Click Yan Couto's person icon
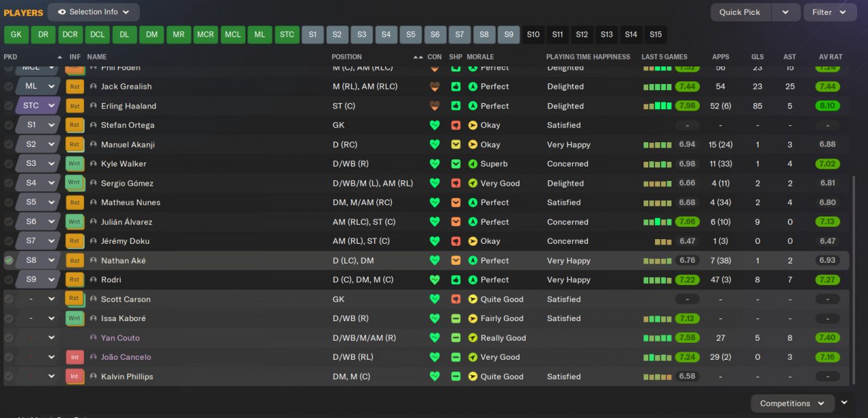The width and height of the screenshot is (868, 418). click(94, 337)
